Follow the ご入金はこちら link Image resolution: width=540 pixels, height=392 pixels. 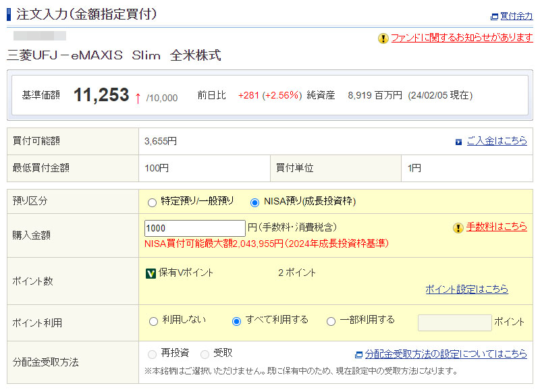(497, 141)
